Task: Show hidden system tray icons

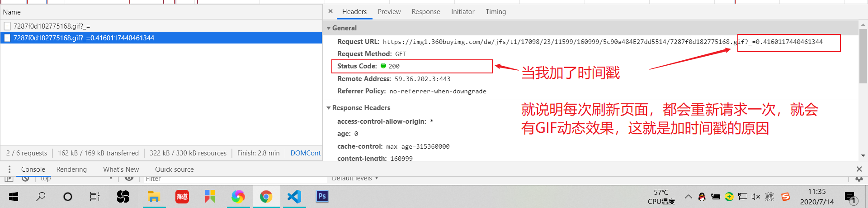Action: pyautogui.click(x=688, y=197)
